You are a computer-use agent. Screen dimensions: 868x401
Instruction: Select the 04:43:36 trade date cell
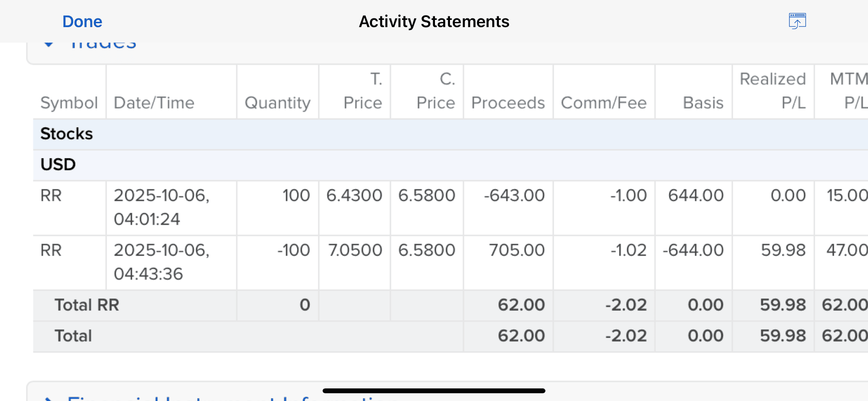click(x=162, y=262)
